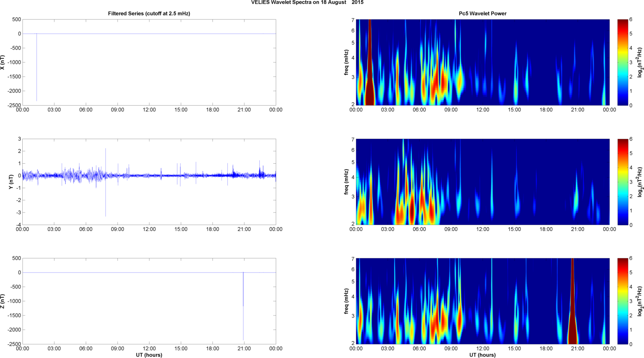Viewport: 644px width, 358px height.
Task: Click the '06:00' tick under the X filtered series
Action: (86, 110)
